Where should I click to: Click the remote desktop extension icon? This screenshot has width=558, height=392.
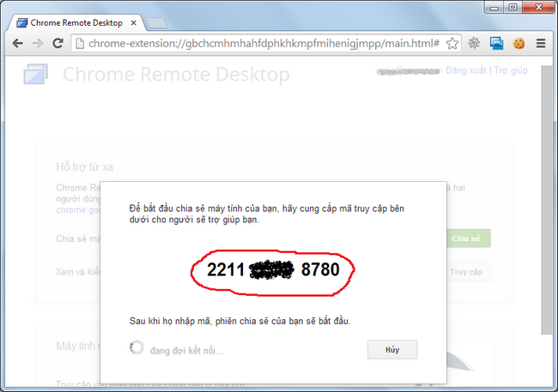tap(496, 43)
